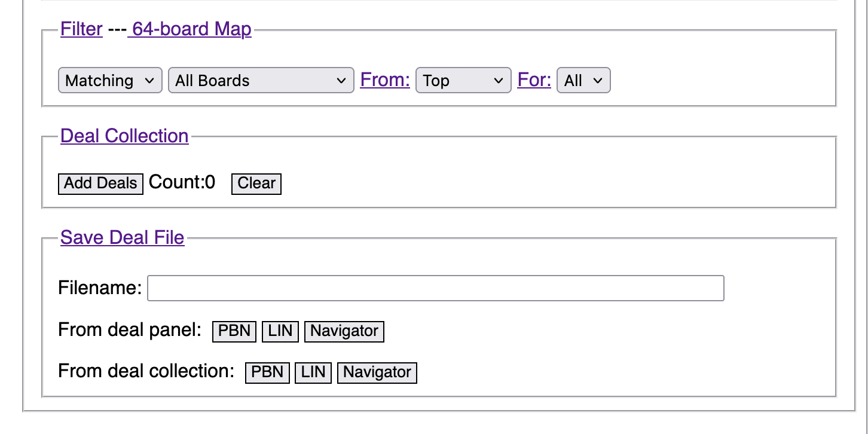
Task: Click the For: link
Action: [x=534, y=80]
